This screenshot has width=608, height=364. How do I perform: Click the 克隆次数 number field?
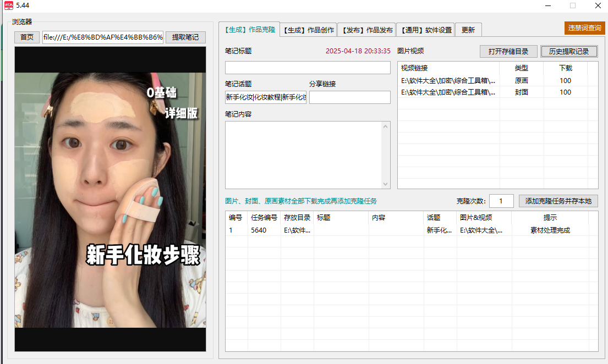click(x=501, y=201)
